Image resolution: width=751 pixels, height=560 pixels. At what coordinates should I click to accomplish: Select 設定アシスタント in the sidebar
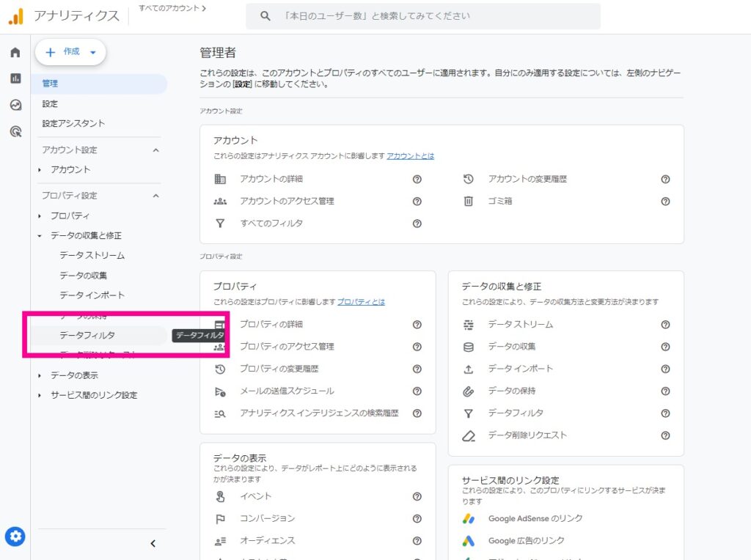[73, 124]
